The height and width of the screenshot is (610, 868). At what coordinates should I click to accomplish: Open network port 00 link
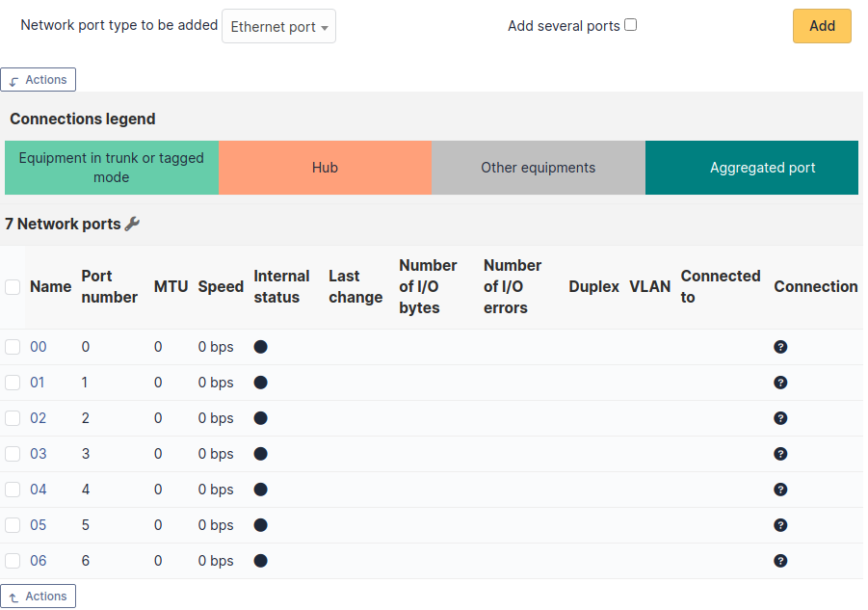coord(39,347)
